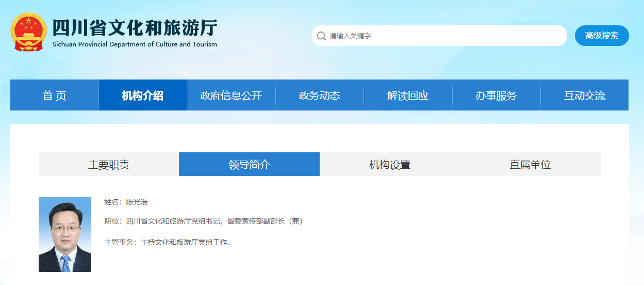Click the 主管事务 description line
The image size is (644, 285).
click(x=168, y=242)
